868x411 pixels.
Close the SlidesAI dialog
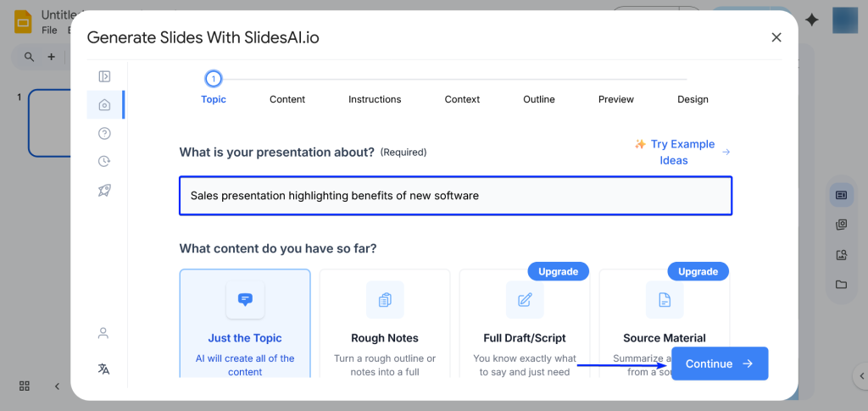[776, 37]
